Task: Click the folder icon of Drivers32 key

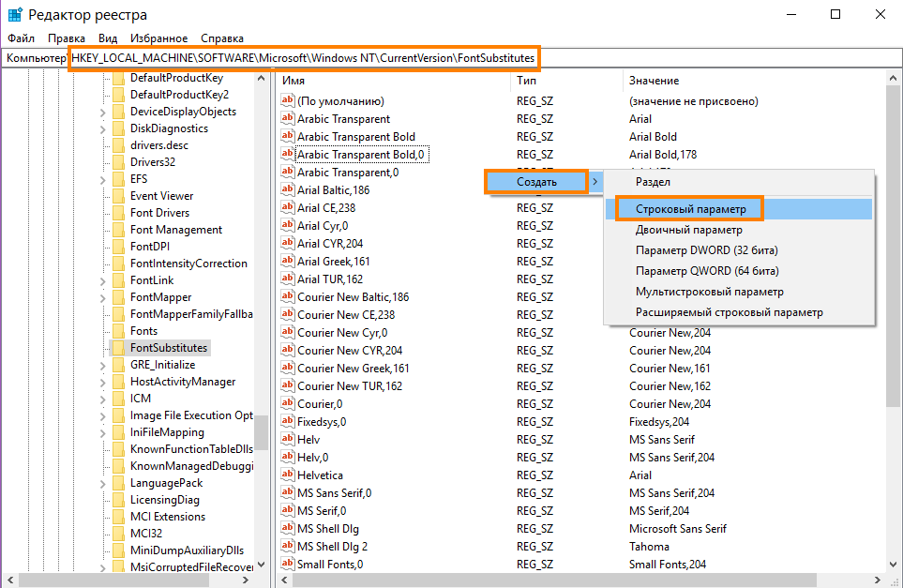Action: point(119,162)
